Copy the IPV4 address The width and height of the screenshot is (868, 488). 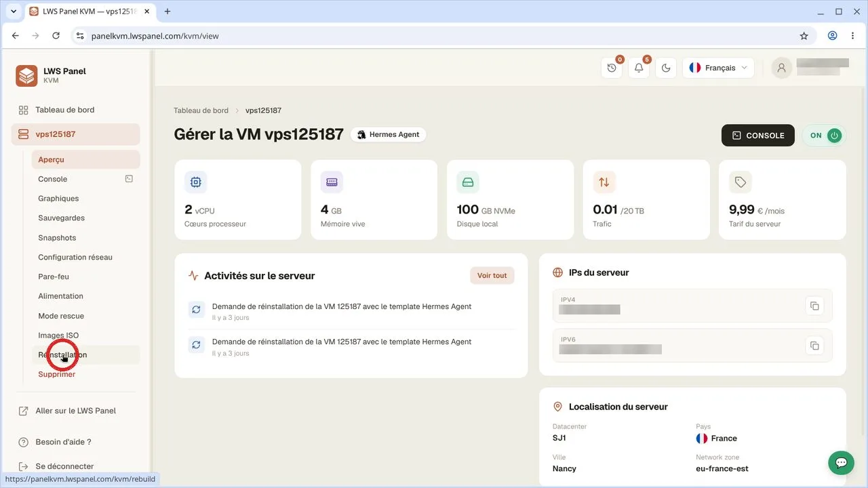814,306
